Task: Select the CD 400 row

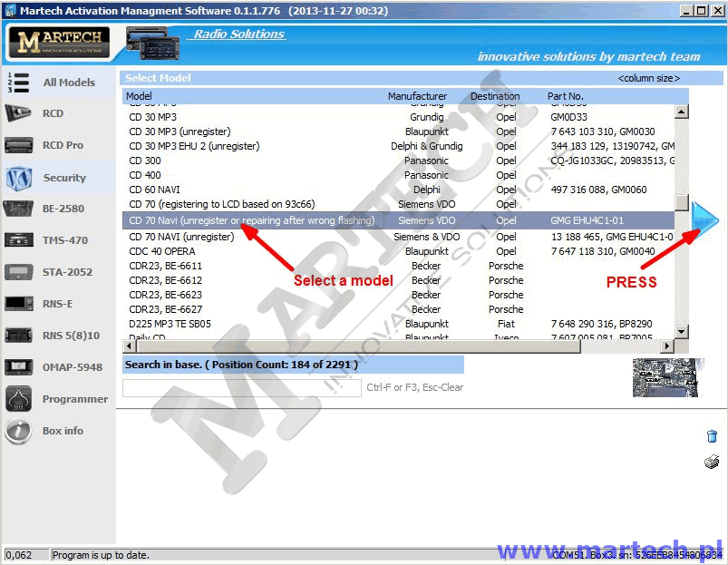Action: pos(398,175)
